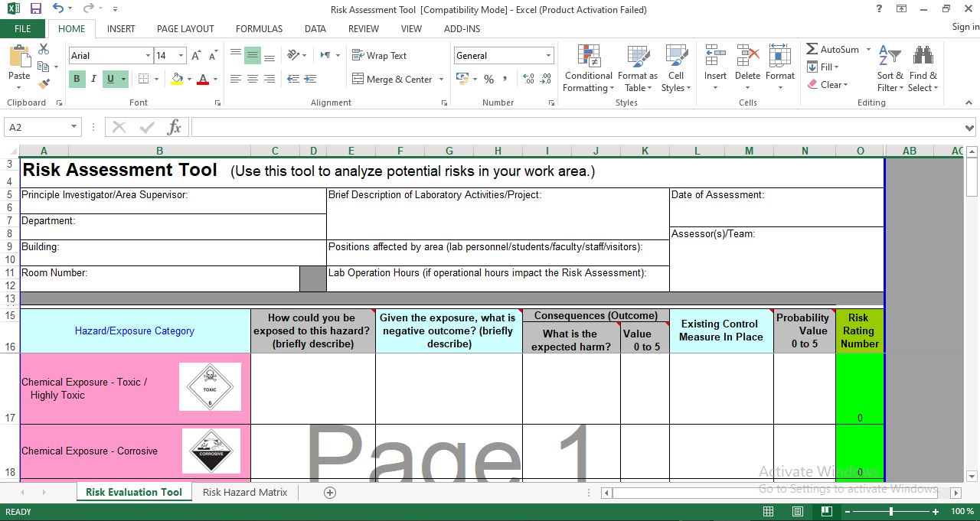This screenshot has width=980, height=521.
Task: Toggle Bold formatting
Action: (x=76, y=79)
